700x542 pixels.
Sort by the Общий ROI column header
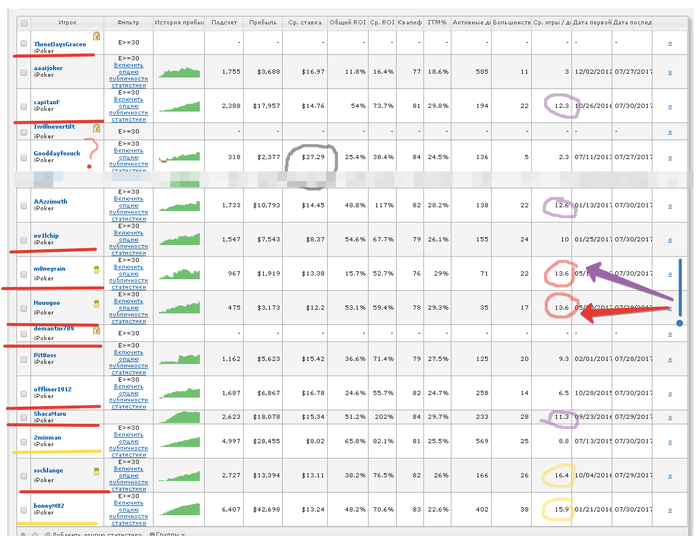[x=348, y=22]
